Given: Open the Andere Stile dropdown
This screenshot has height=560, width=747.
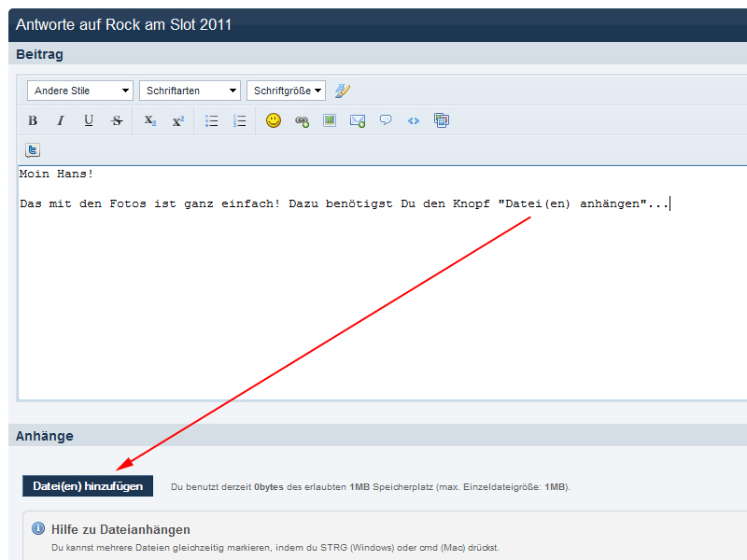Looking at the screenshot, I should pos(80,91).
